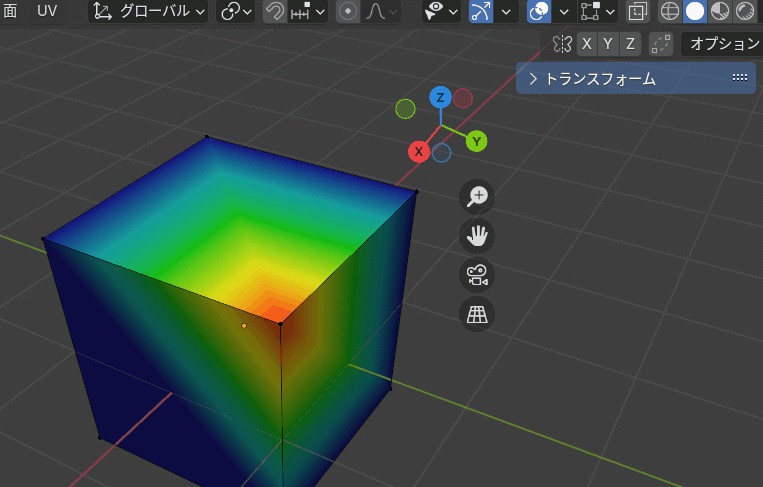Open the overlays settings dropdown arrow
Viewport: 763px width, 487px height.
point(563,11)
